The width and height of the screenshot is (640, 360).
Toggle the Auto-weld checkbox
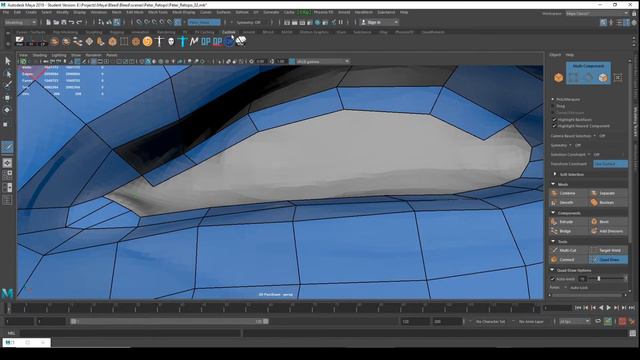tap(553, 279)
